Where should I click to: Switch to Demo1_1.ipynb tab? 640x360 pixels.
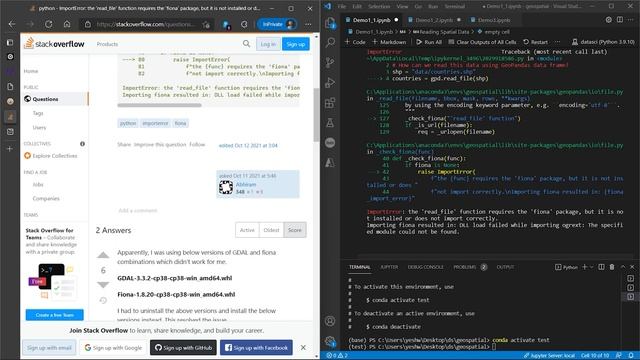click(x=371, y=20)
